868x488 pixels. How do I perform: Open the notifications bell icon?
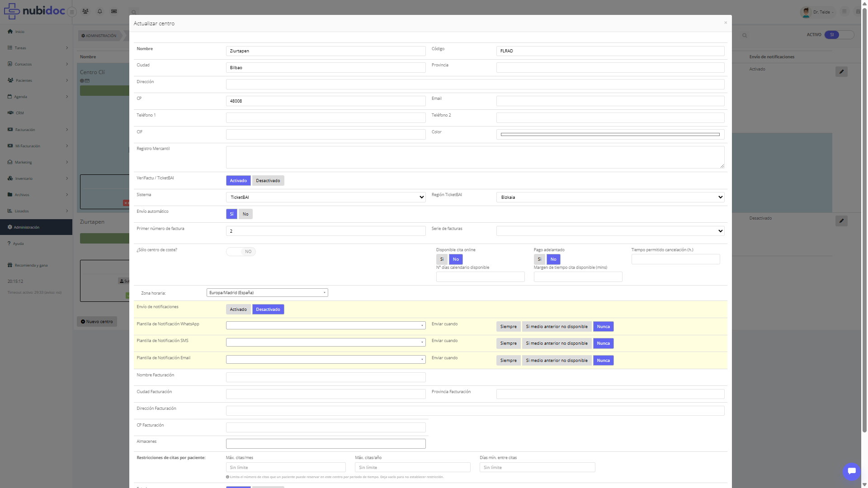point(100,11)
